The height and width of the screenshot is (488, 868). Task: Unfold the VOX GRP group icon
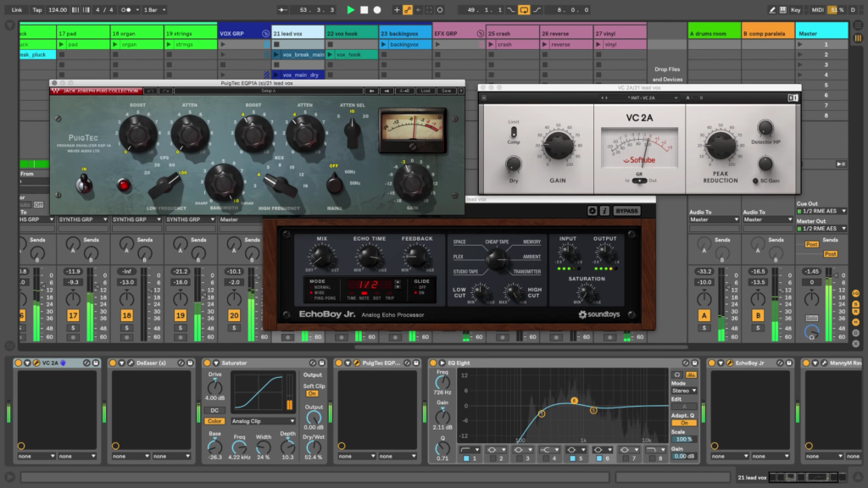coord(265,34)
